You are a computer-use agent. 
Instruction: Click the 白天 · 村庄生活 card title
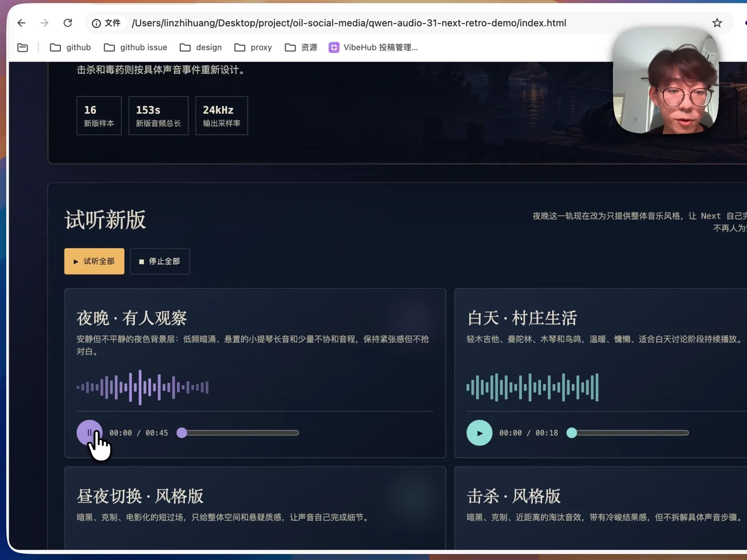522,318
